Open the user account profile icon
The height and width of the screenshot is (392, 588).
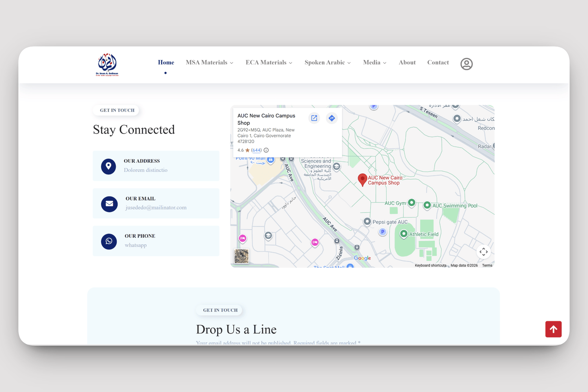tap(466, 64)
